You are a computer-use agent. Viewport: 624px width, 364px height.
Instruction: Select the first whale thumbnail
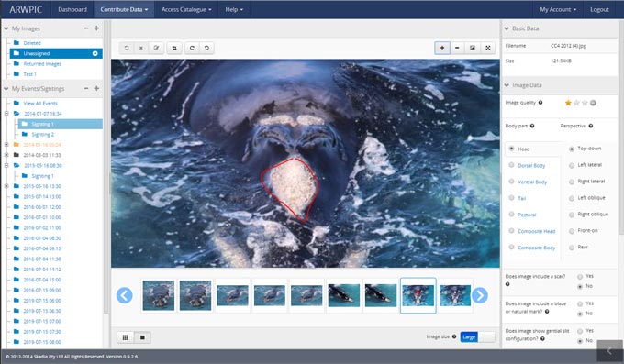159,295
